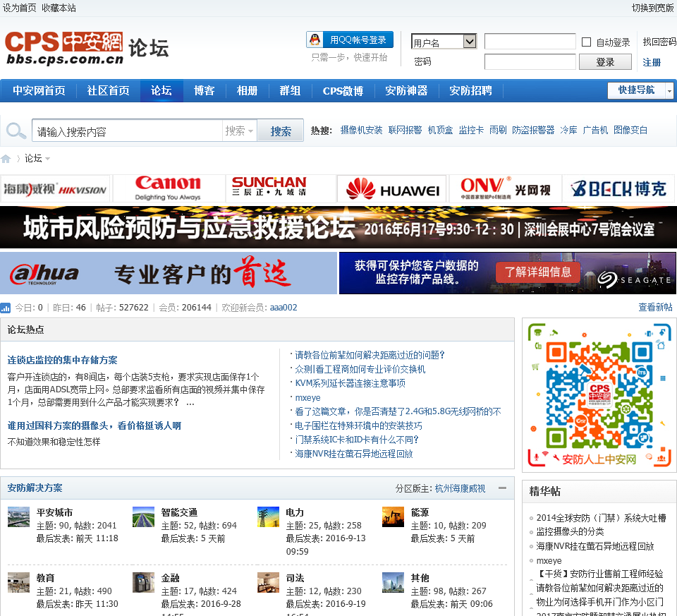Open the 中安网首页 menu item
This screenshot has height=616, width=677.
[39, 91]
